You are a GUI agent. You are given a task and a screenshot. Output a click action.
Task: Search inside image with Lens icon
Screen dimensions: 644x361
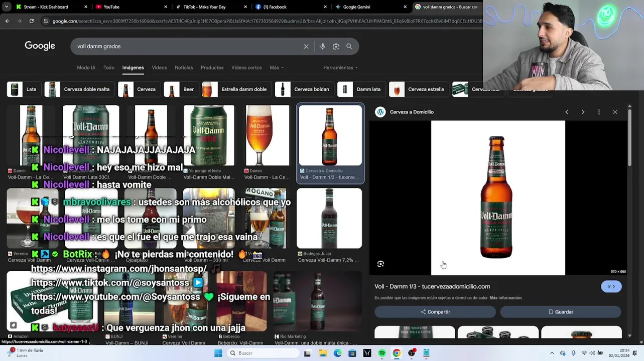[x=380, y=264]
